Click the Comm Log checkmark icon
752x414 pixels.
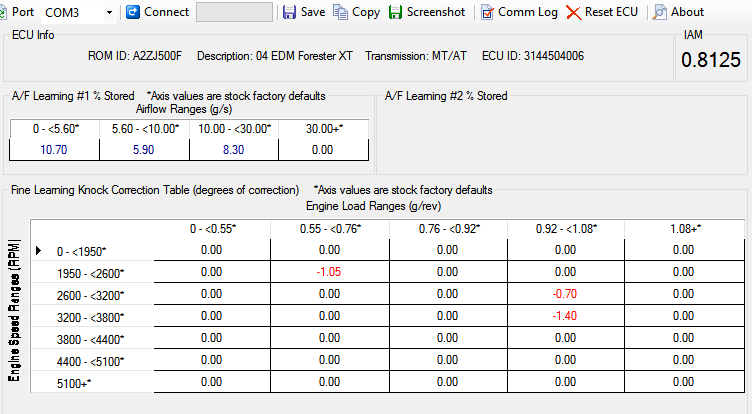(487, 12)
